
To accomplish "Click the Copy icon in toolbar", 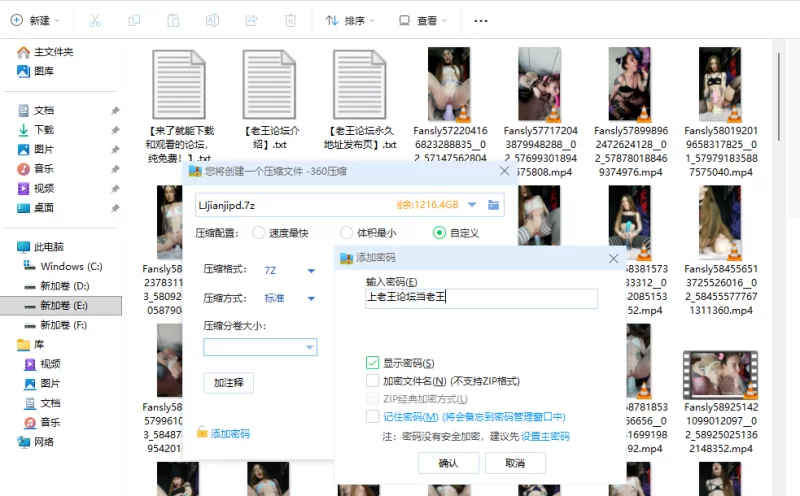I will 134,20.
